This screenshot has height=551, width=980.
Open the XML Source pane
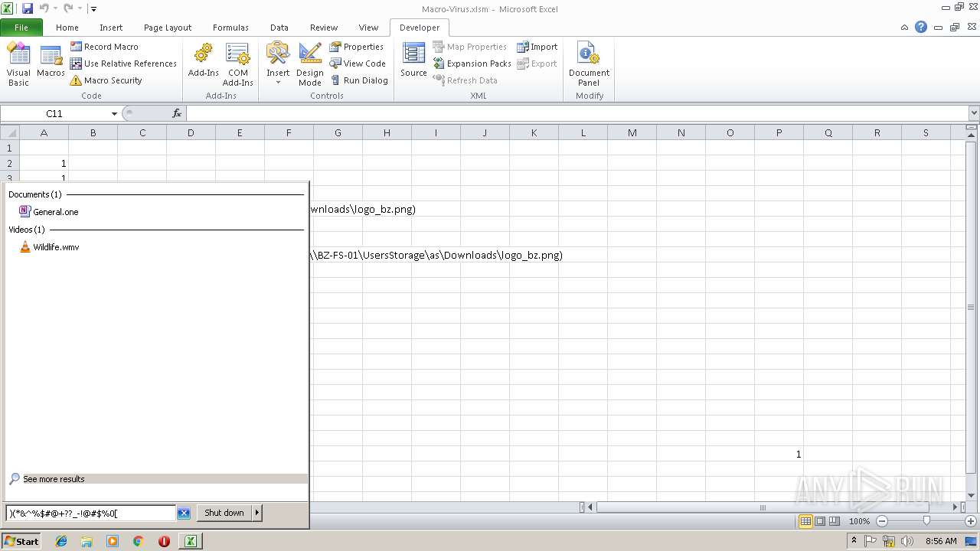pos(413,60)
